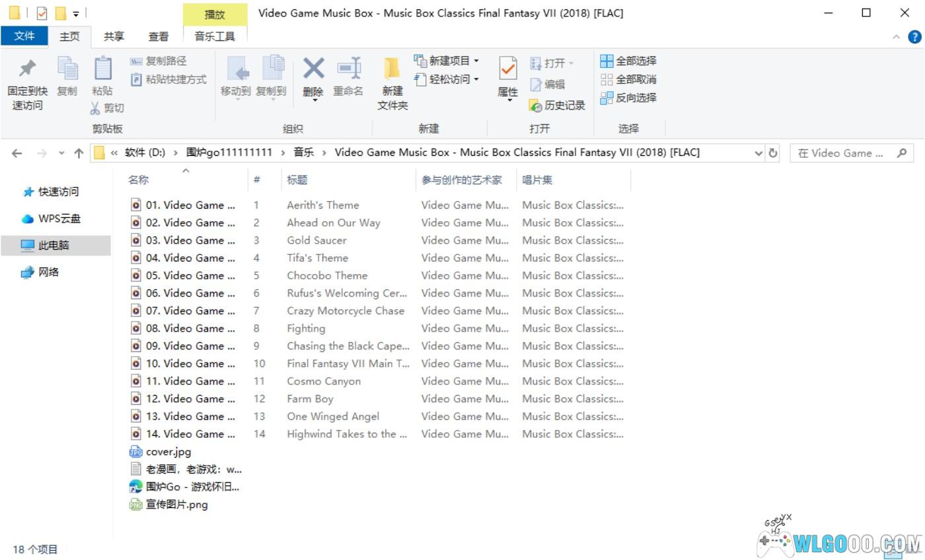Viewport: 925px width, 560px height.
Task: Click the Move To icon
Action: [236, 69]
